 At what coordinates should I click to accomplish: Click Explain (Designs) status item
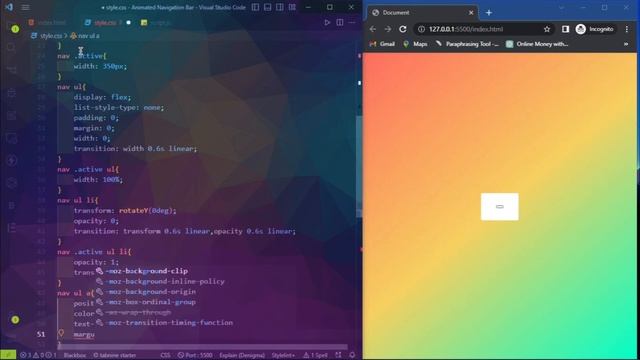(x=242, y=355)
